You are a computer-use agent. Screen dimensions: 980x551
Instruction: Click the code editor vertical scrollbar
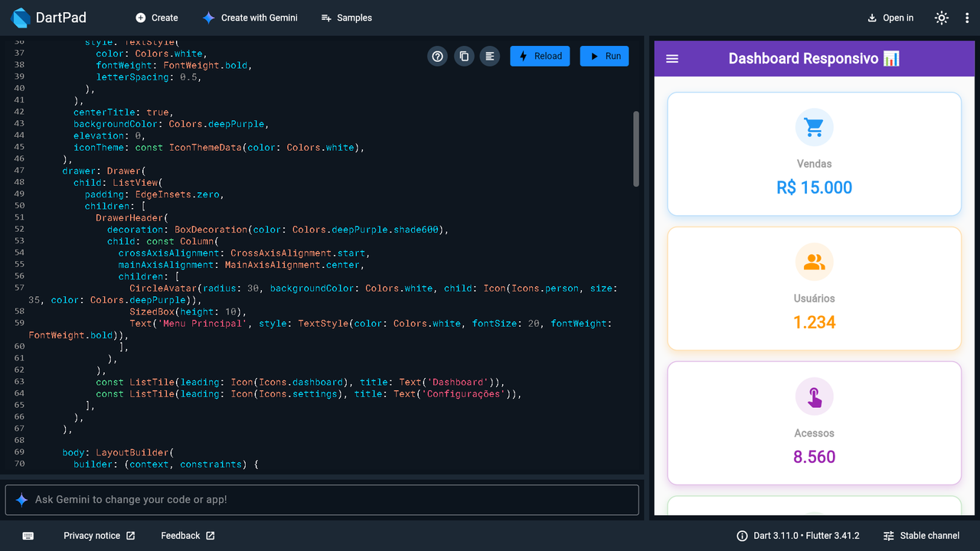pyautogui.click(x=636, y=149)
